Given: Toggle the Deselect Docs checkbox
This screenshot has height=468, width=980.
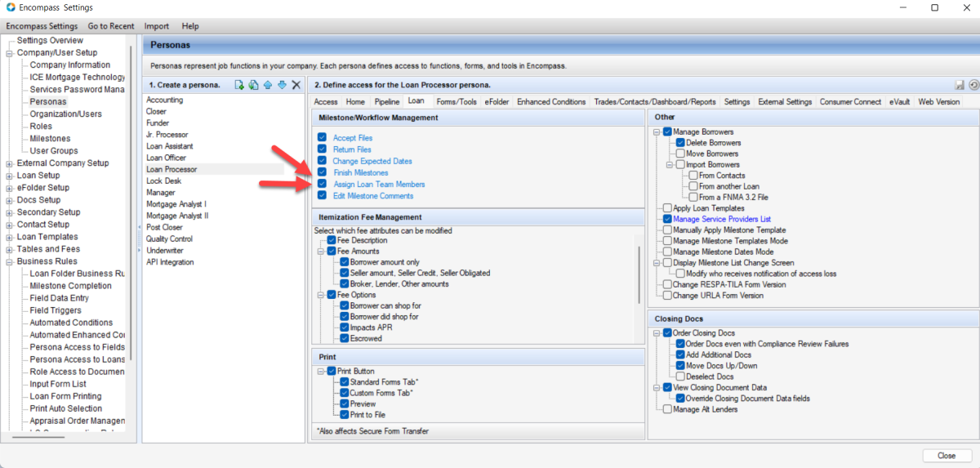Looking at the screenshot, I should pyautogui.click(x=679, y=377).
